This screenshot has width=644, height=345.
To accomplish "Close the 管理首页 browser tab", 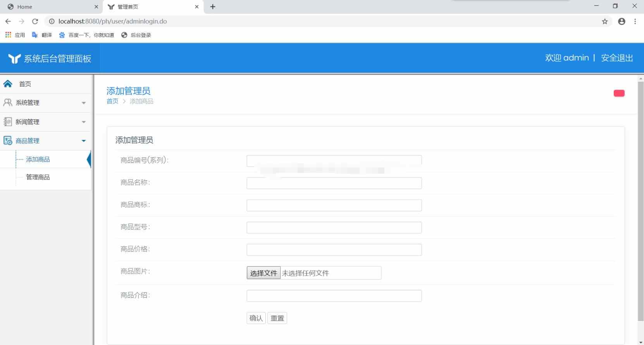I will pyautogui.click(x=197, y=7).
